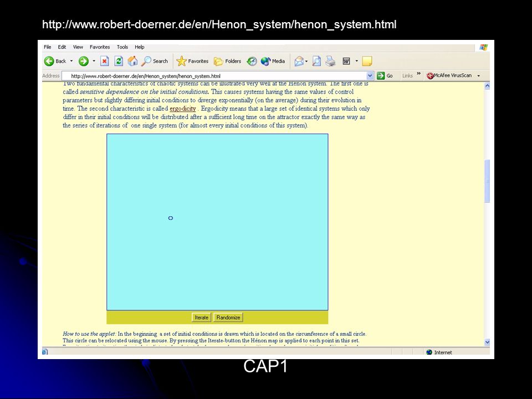Click the Iterate button
The height and width of the screenshot is (399, 532).
[x=201, y=318]
